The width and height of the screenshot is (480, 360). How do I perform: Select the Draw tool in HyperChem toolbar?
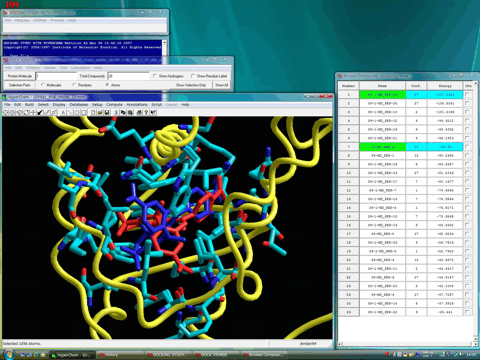point(5,112)
